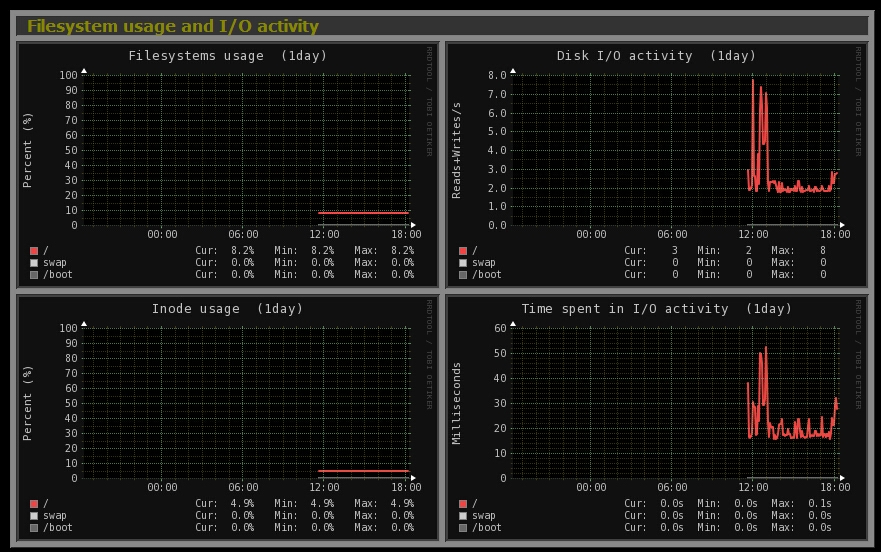Click the 06:00 time label on Disk I/O activity graph
The width and height of the screenshot is (881, 552).
tap(673, 234)
